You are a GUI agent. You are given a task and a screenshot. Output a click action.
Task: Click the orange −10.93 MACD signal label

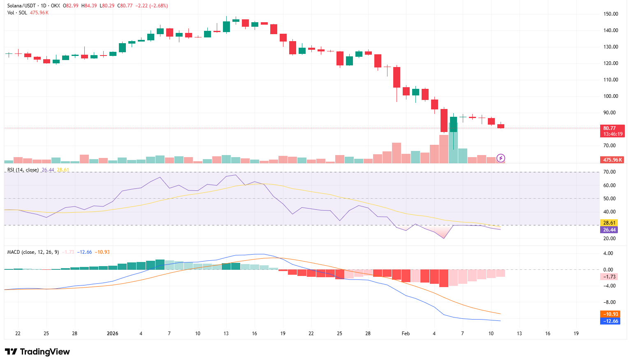point(611,314)
